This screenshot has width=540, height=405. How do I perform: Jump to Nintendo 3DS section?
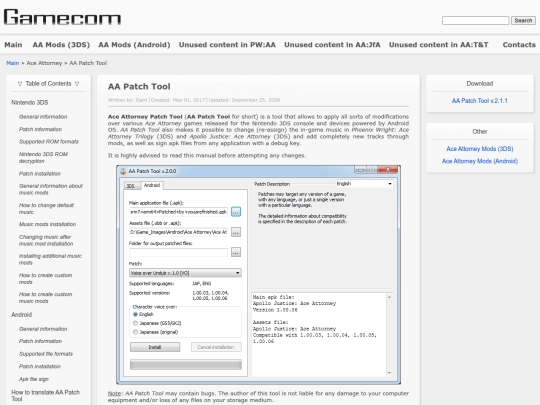[x=30, y=103]
